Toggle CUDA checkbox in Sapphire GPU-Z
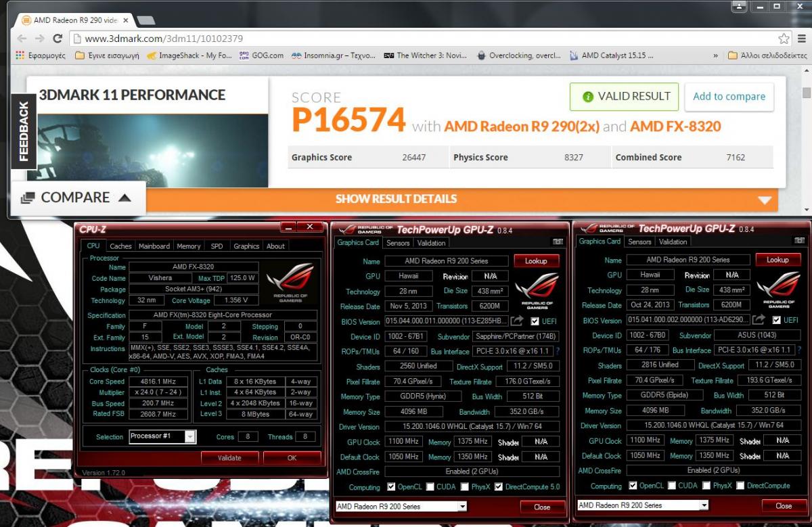The height and width of the screenshot is (527, 812). click(x=430, y=486)
